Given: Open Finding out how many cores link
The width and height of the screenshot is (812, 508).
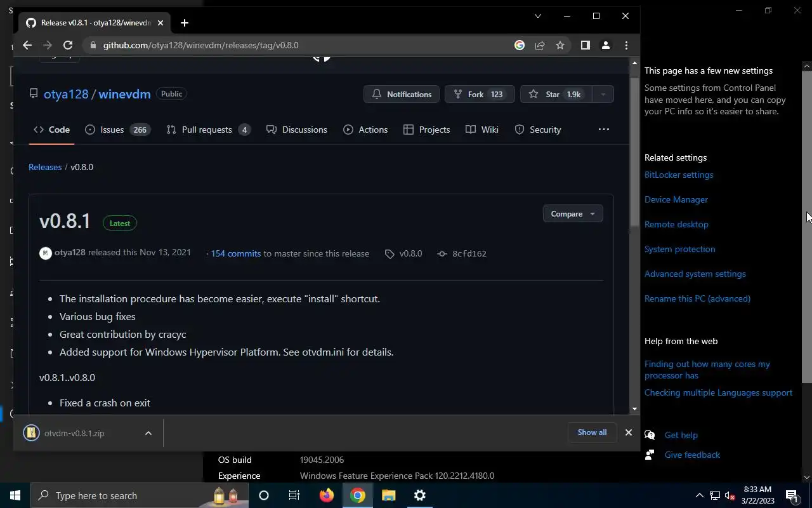Looking at the screenshot, I should (707, 370).
